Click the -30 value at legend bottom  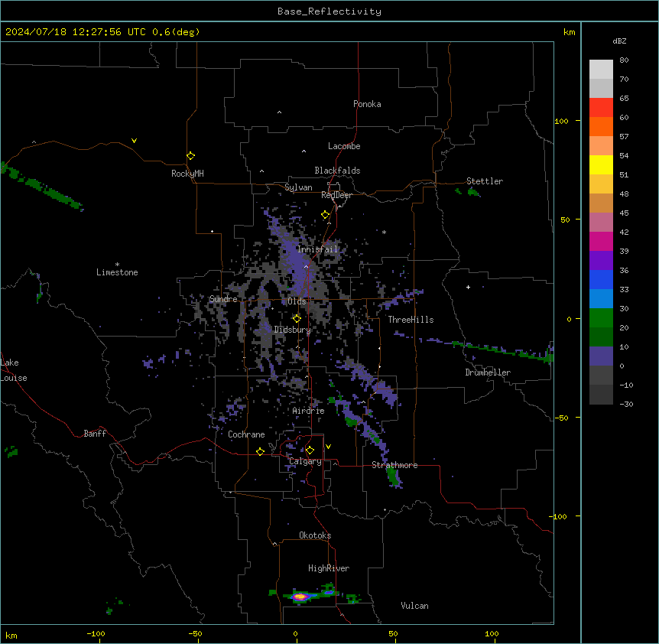coord(626,404)
